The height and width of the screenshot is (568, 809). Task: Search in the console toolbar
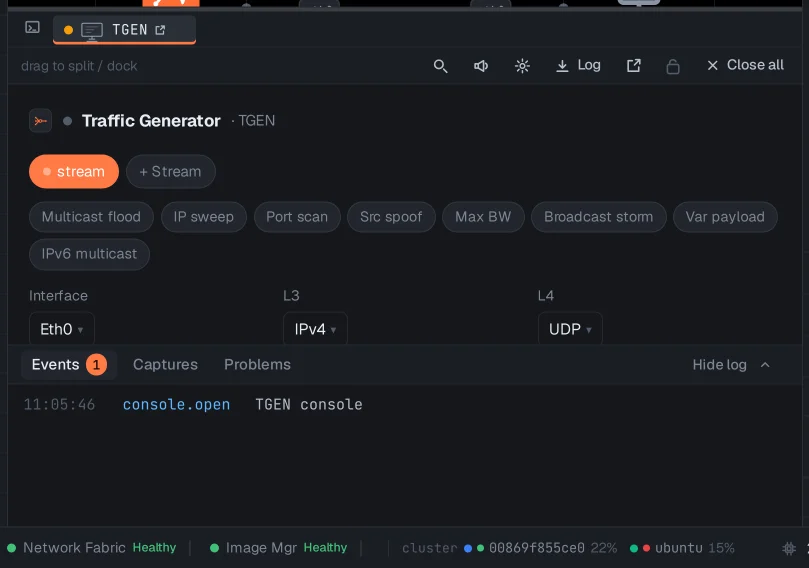click(440, 66)
